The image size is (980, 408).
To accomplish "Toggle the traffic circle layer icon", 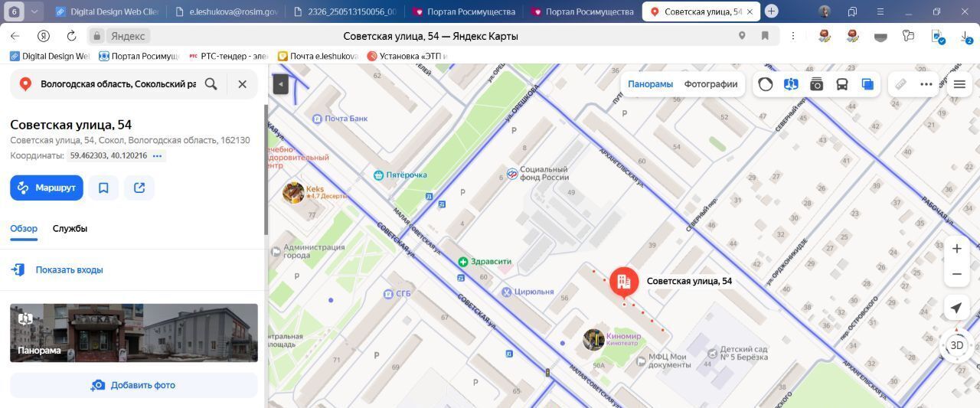I will [766, 84].
